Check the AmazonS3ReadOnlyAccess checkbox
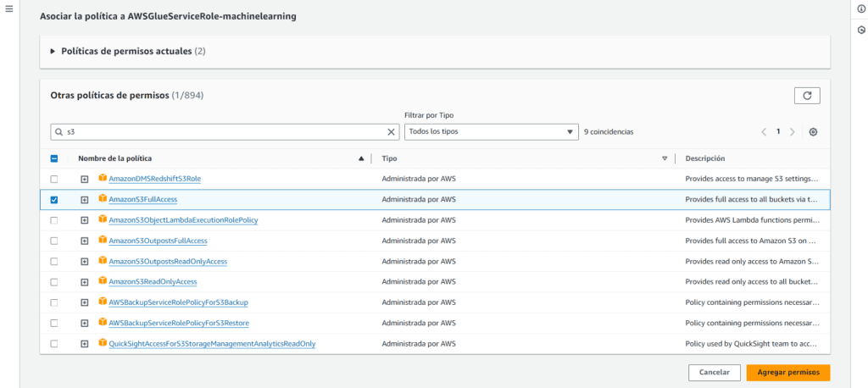Viewport: 868px width, 388px height. tap(54, 281)
